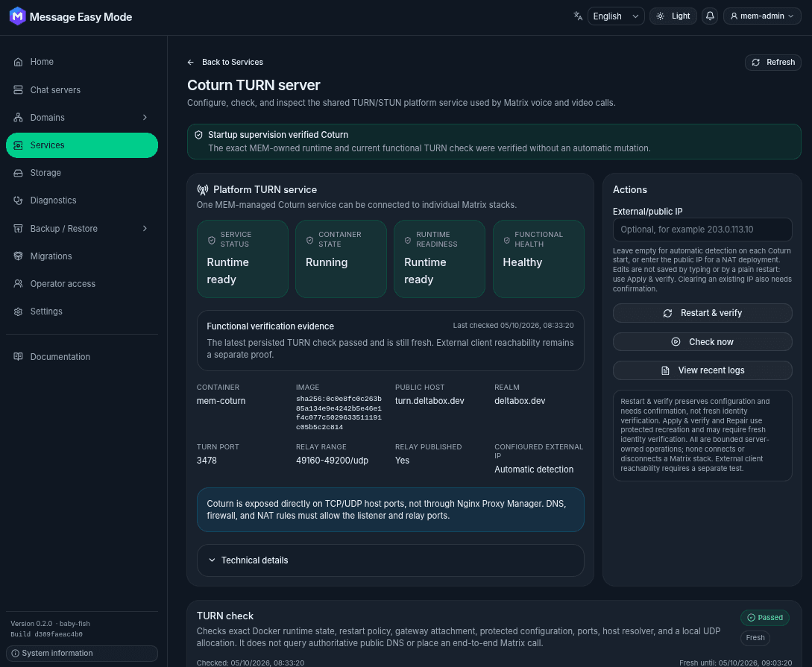The image size is (812, 667).
Task: Click the info icon in System information
Action: [x=15, y=653]
